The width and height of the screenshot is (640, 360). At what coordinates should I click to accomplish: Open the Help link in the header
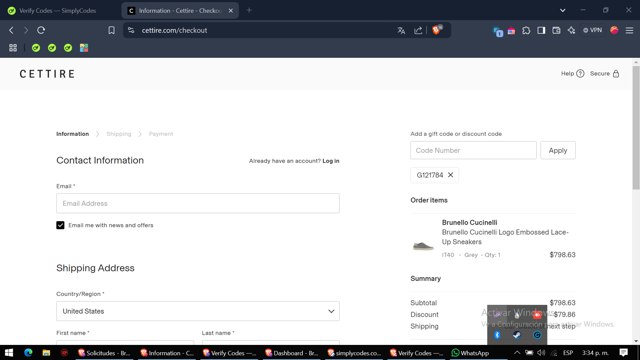[572, 73]
